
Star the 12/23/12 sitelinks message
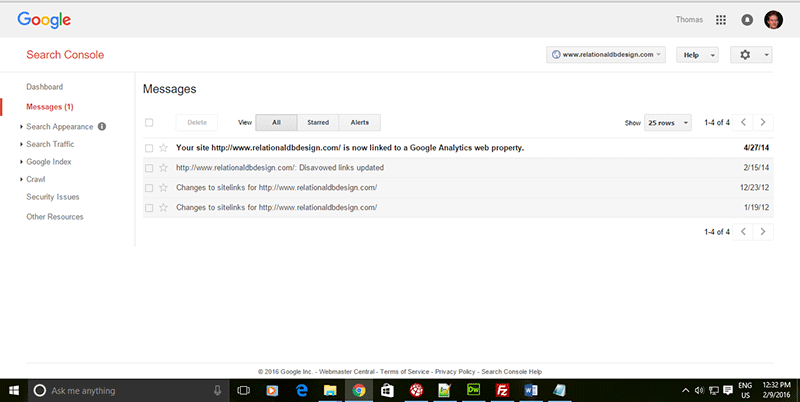pyautogui.click(x=163, y=187)
